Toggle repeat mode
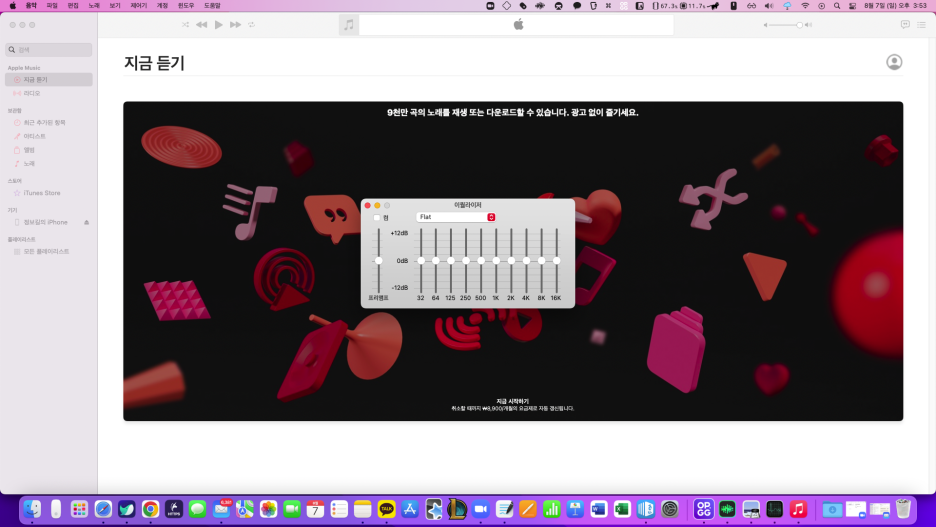 (x=251, y=24)
